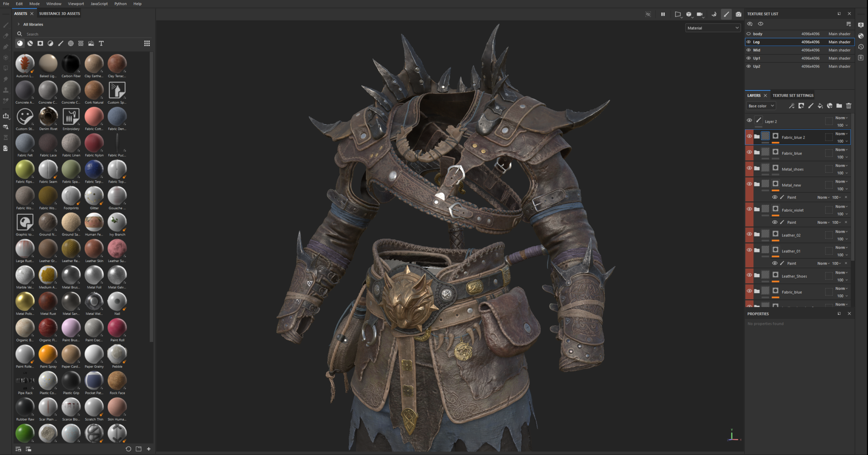Open the Material view mode dropdown
This screenshot has width=868, height=455.
point(713,27)
